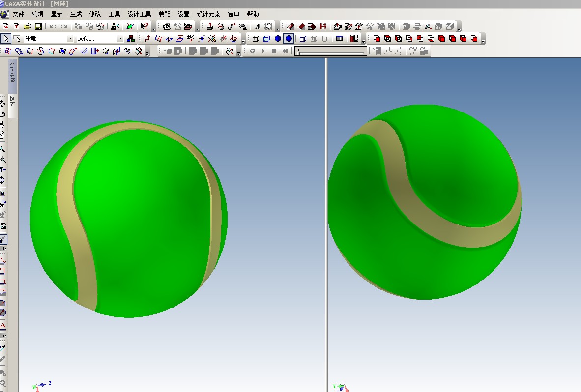Open the 设计工具 menu
Image resolution: width=581 pixels, height=392 pixels.
(139, 14)
